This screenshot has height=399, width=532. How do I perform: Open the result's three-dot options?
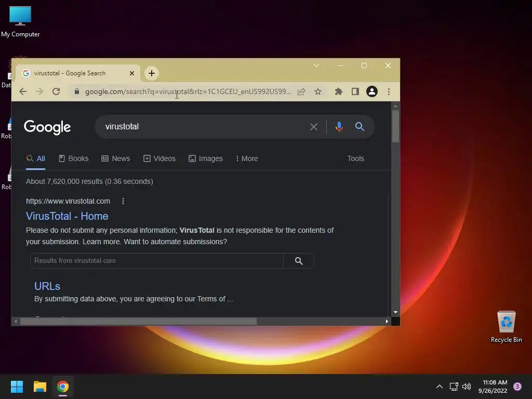click(123, 201)
